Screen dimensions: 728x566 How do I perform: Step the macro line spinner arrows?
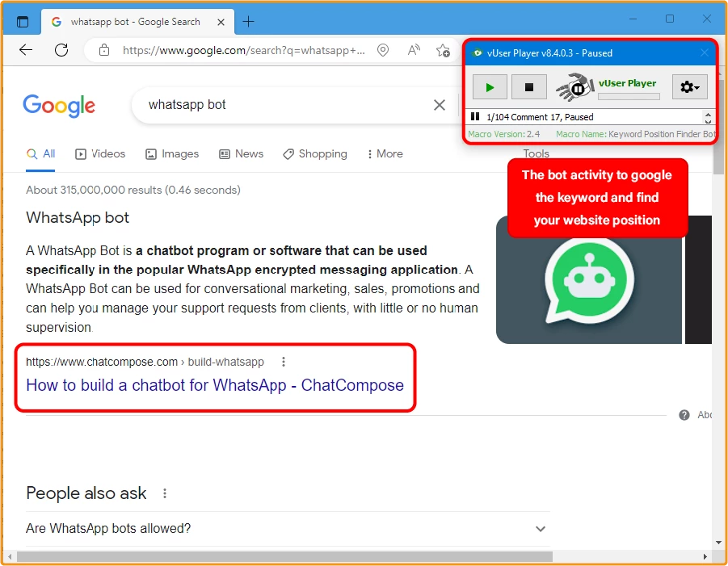708,117
